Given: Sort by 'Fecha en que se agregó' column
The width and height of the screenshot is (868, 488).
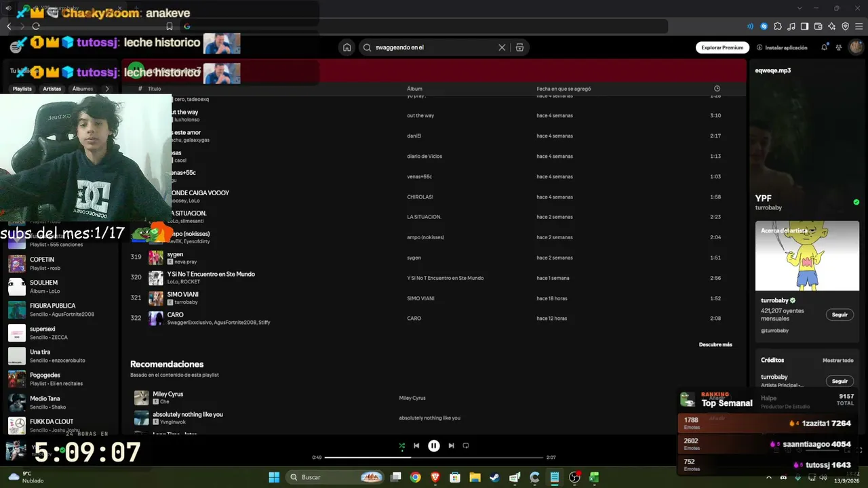Looking at the screenshot, I should (564, 89).
